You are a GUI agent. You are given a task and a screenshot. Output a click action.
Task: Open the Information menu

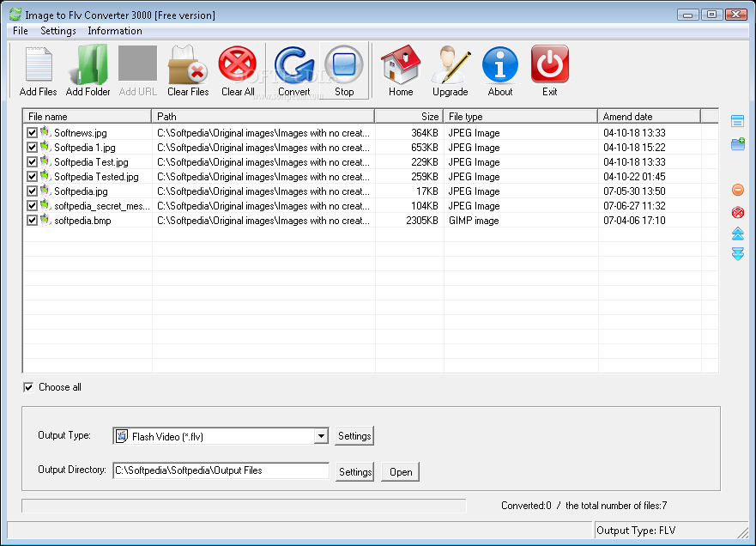coord(115,31)
